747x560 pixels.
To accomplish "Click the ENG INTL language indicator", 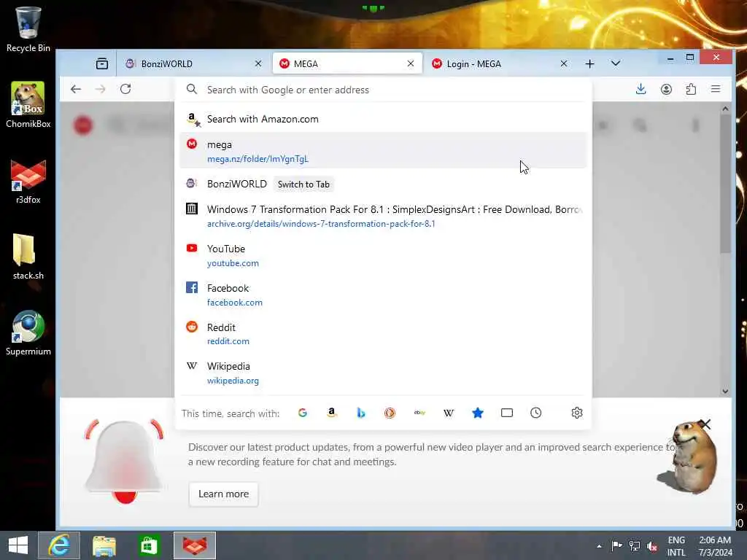I will click(x=676, y=546).
